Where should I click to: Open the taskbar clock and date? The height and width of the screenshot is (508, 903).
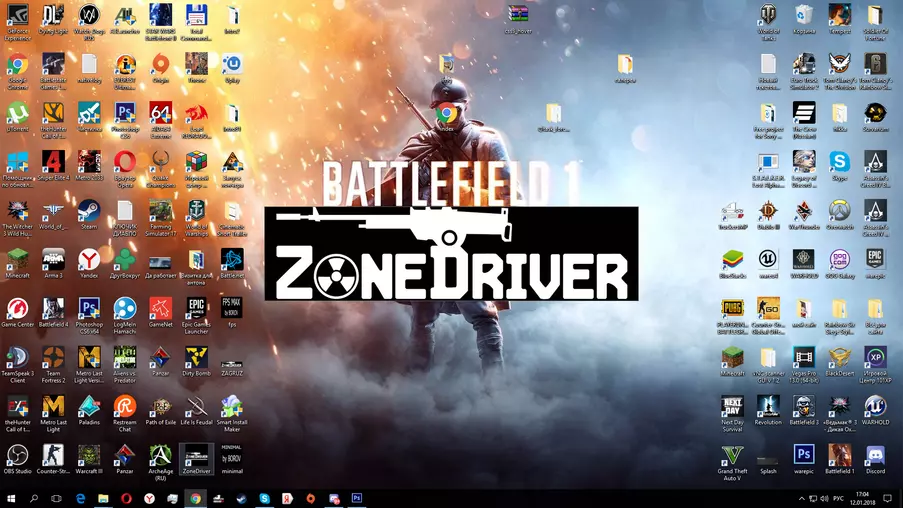click(x=862, y=498)
